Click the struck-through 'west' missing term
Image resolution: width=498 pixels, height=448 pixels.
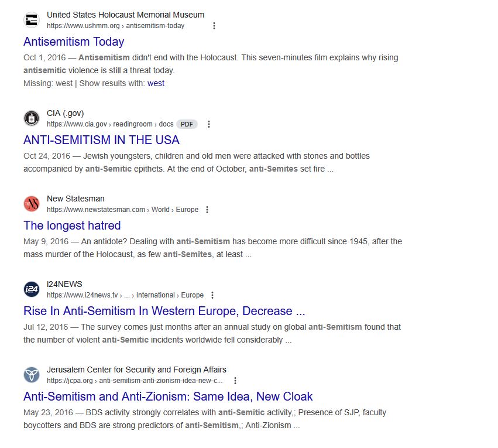64,83
